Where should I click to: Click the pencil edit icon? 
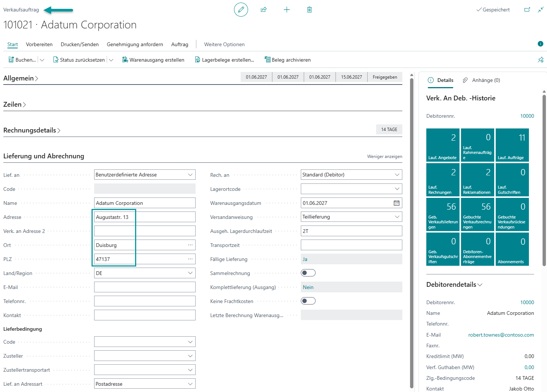pos(241,10)
